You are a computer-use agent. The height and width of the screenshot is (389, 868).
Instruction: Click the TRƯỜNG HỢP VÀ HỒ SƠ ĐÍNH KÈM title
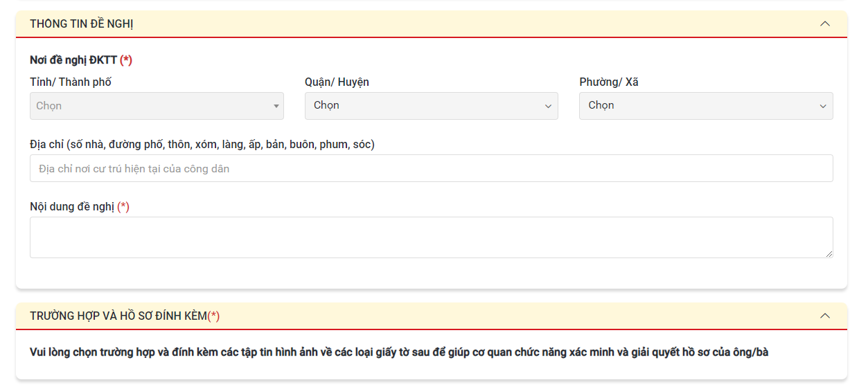(118, 316)
